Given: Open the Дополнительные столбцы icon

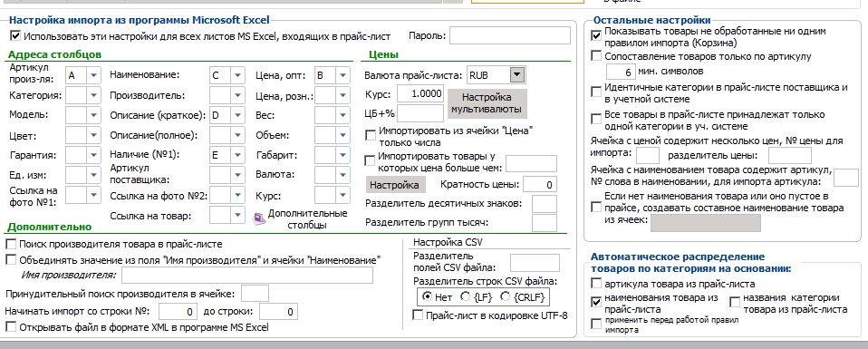Looking at the screenshot, I should 259,219.
